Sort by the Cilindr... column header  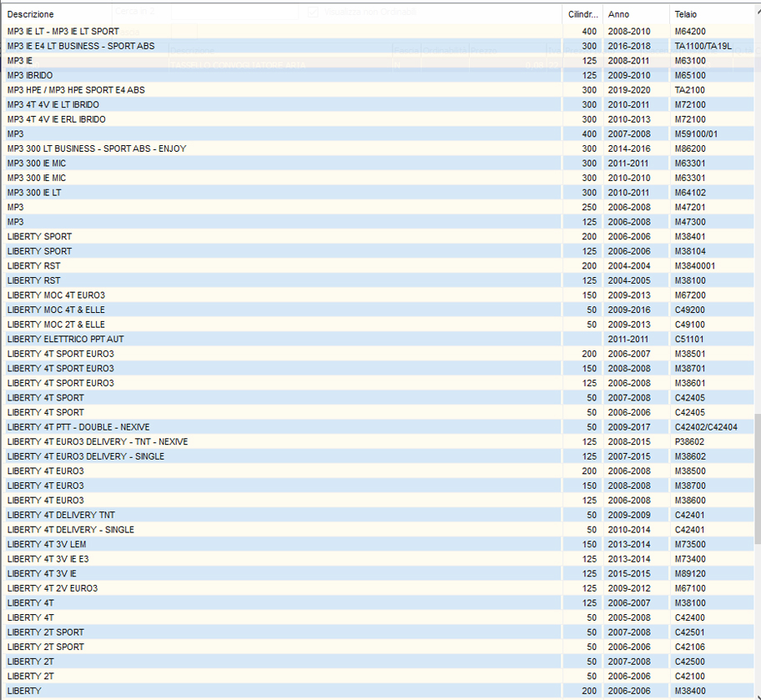tap(582, 14)
